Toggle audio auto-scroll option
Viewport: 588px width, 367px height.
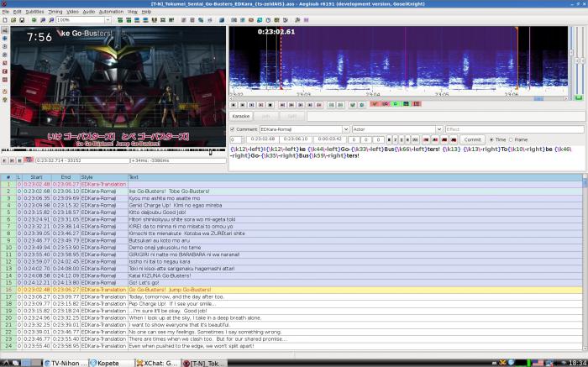[x=396, y=104]
